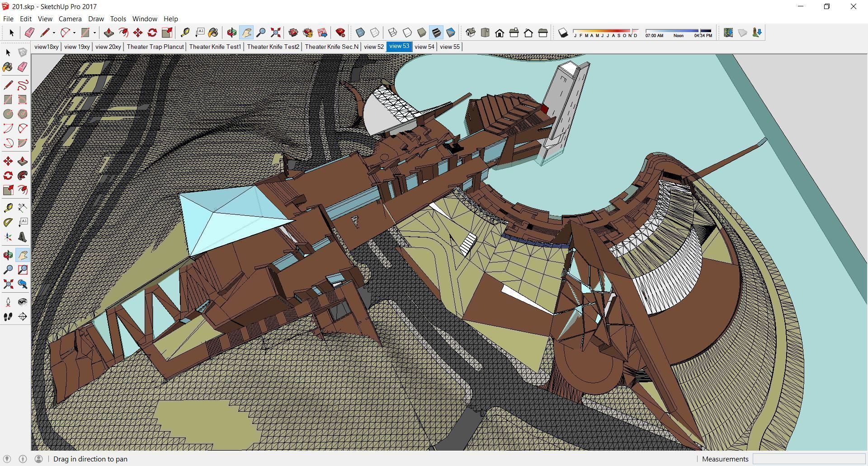Select the Zoom Window tool
The height and width of the screenshot is (466, 868).
[x=23, y=270]
